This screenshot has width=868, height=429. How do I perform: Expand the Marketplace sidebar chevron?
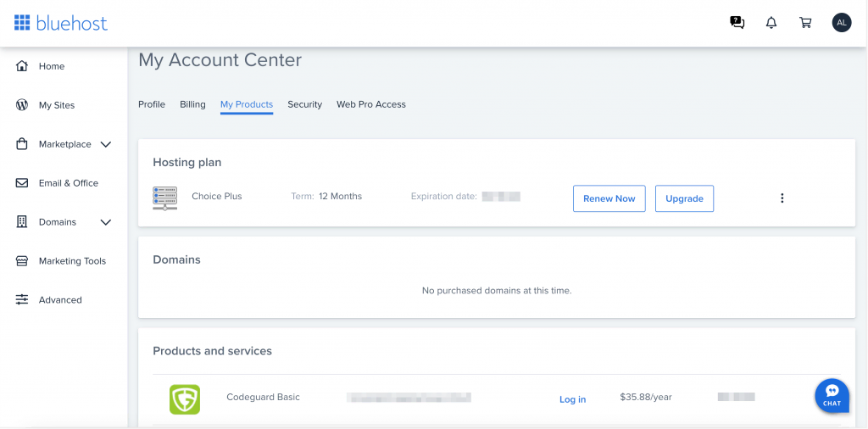point(106,144)
